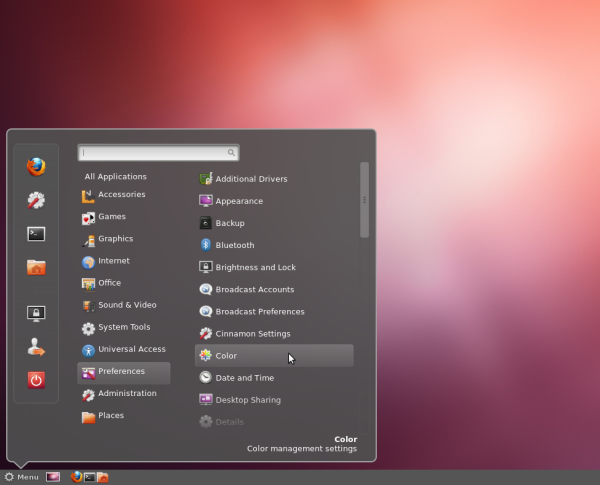600x485 pixels.
Task: Click the Universal Access icon
Action: 88,351
